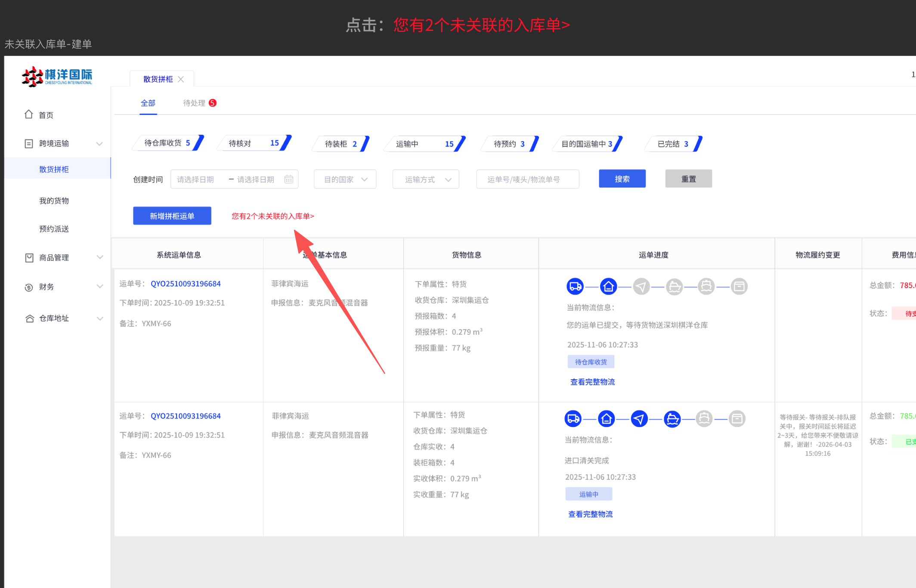The image size is (916, 588).
Task: Click truck progress icon in second row
Action: pos(573,418)
